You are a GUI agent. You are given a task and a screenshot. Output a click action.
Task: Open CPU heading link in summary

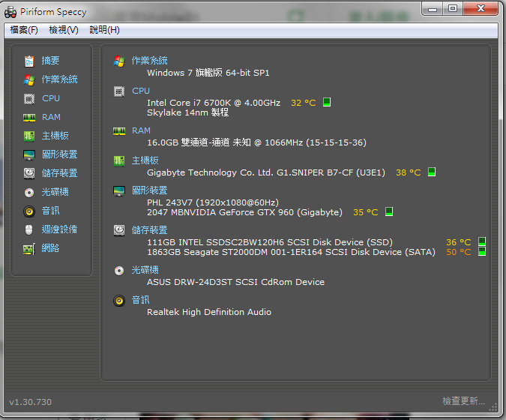pos(141,91)
